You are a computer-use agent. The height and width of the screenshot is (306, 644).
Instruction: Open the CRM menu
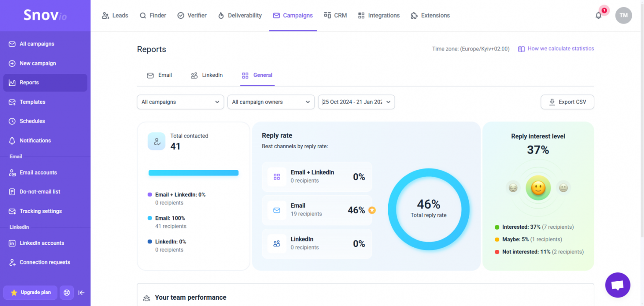[335, 16]
